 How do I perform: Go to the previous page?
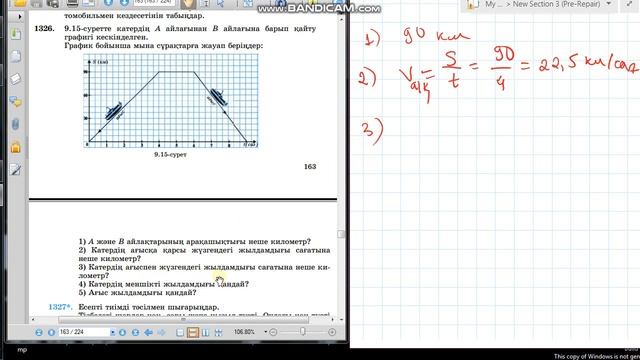(51, 333)
